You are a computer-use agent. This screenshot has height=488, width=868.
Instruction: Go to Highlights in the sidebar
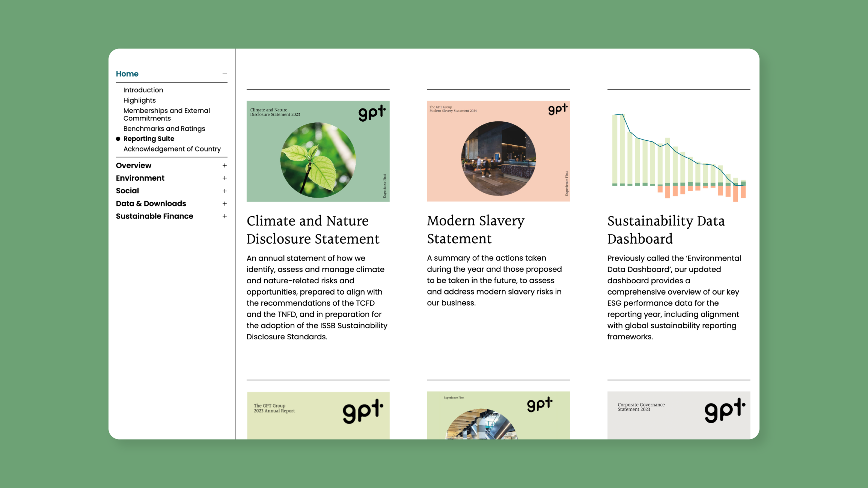139,100
